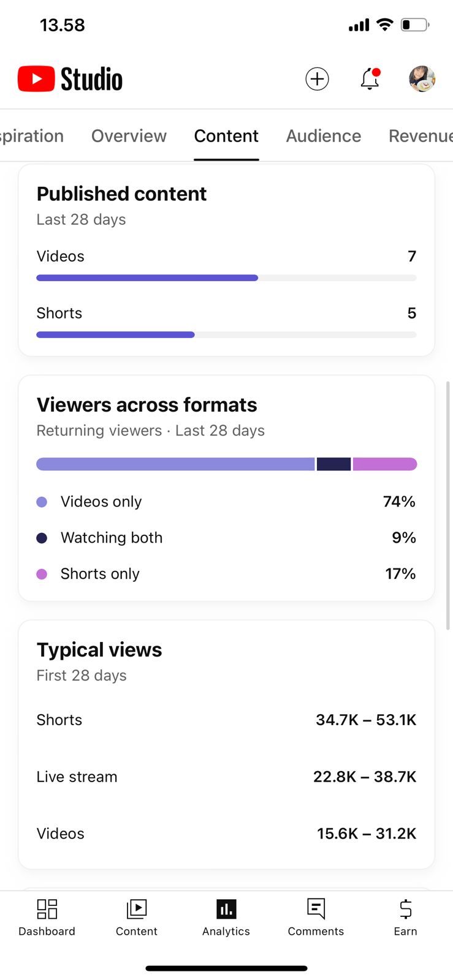Screen dimensions: 453x980
Task: Open the Revenue tab
Action: coord(420,136)
